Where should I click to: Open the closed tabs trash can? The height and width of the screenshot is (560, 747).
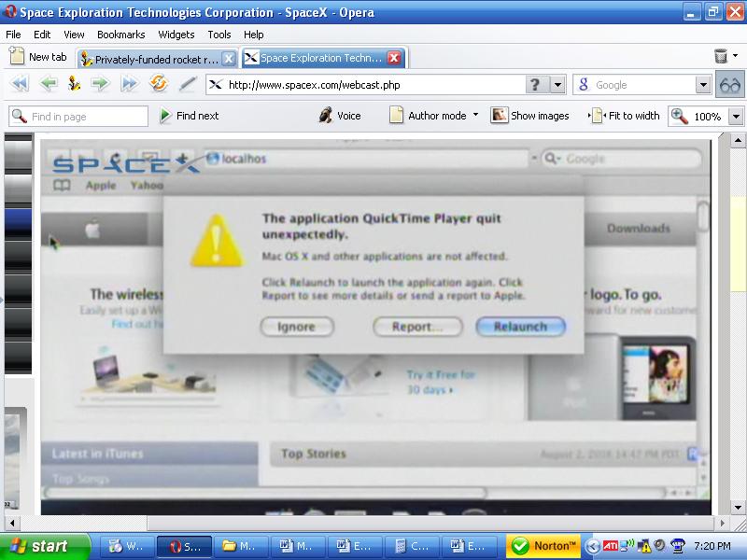click(721, 57)
